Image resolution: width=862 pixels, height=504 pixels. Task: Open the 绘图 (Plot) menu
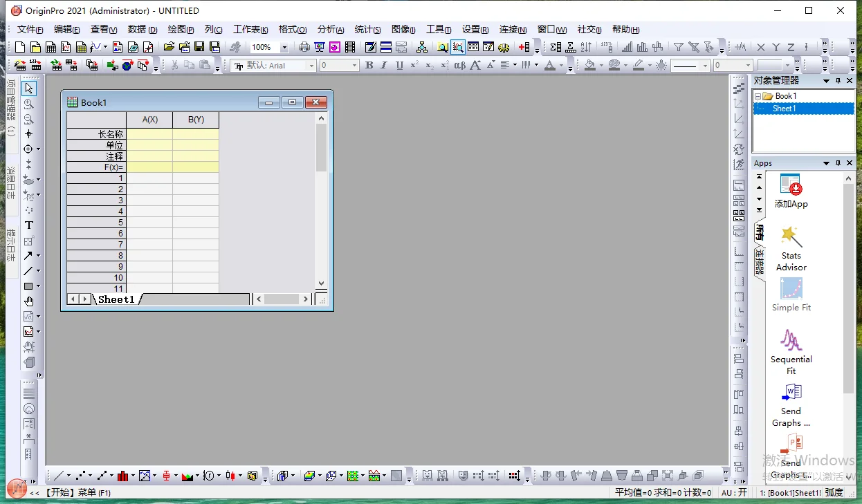click(181, 30)
